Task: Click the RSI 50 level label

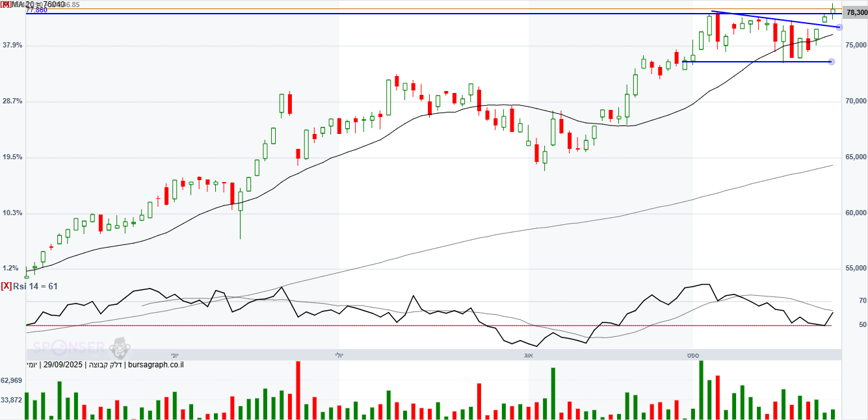Action: click(862, 325)
